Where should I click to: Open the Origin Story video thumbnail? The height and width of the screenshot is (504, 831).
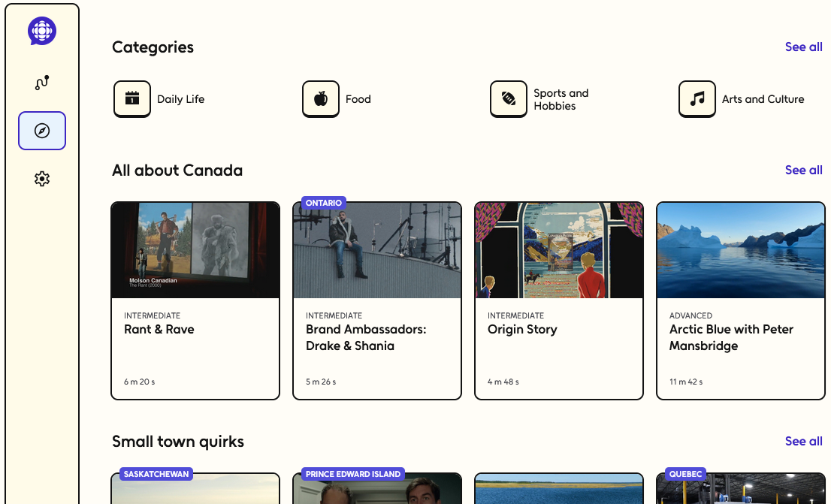point(559,250)
